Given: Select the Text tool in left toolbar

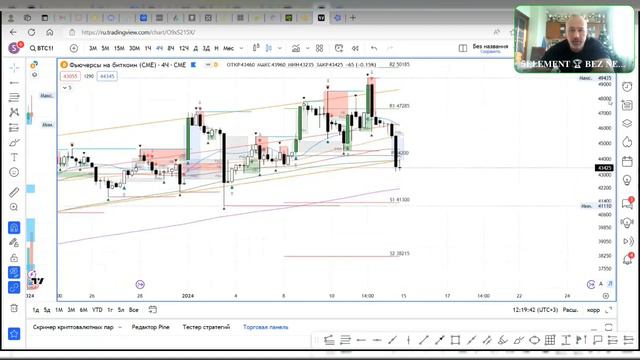Looking at the screenshot, I should [14, 157].
